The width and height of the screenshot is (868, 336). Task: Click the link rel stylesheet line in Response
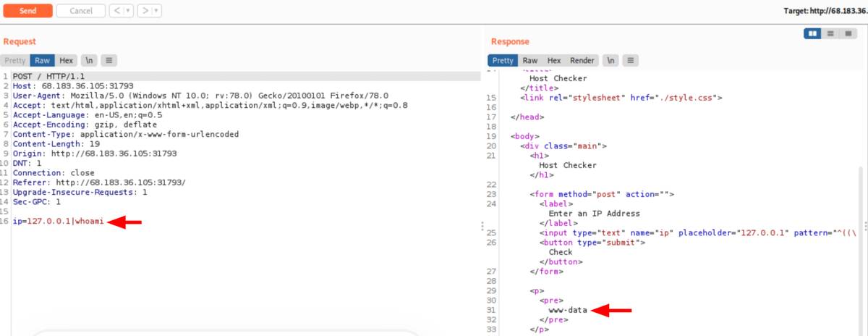click(x=621, y=97)
